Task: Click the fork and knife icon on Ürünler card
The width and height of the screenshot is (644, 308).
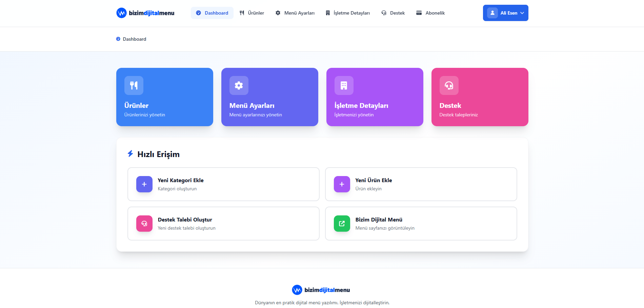Action: 134,85
